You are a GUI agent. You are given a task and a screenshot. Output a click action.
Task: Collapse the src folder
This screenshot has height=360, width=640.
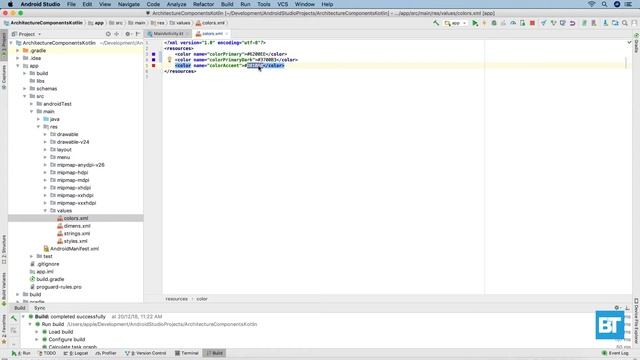[24, 96]
